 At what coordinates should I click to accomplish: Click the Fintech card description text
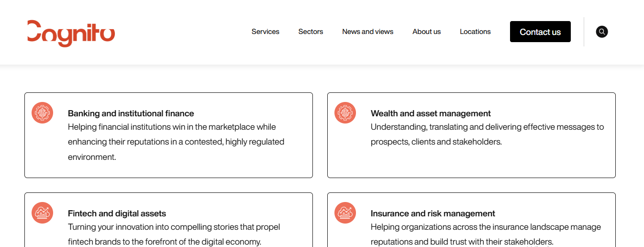pyautogui.click(x=174, y=234)
